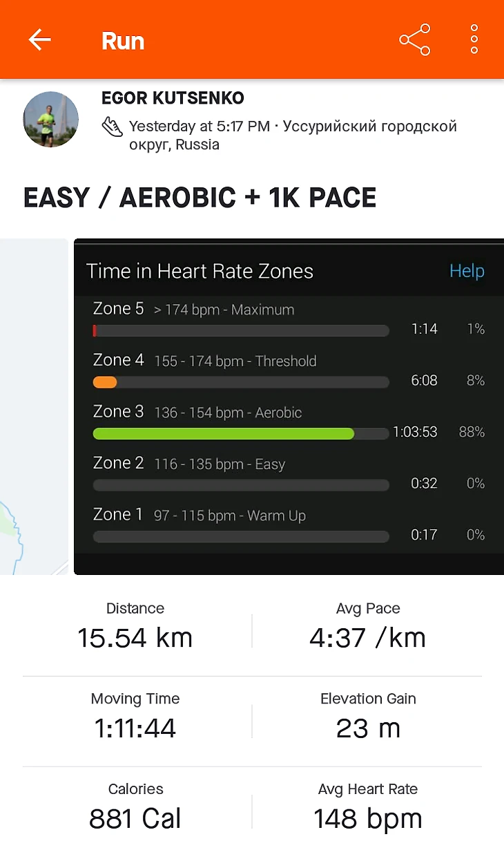This screenshot has height=859, width=504.
Task: Tap the Zone 4 Threshold orange bar
Action: pos(105,382)
